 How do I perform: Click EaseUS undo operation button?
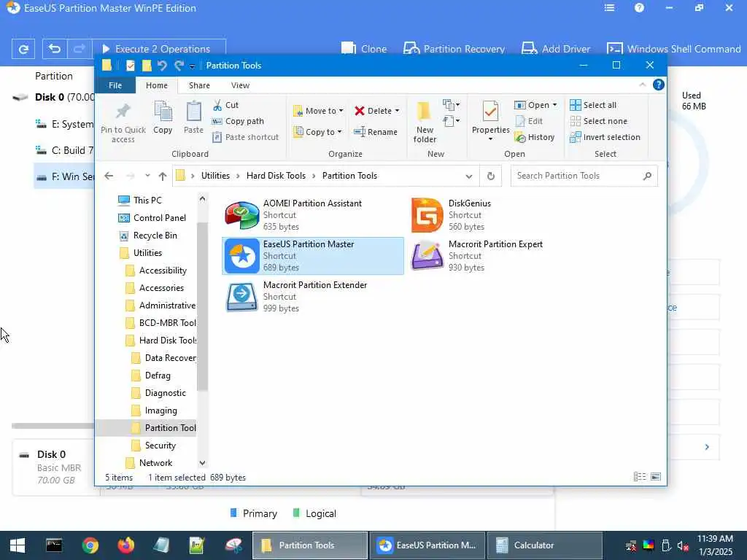(55, 49)
